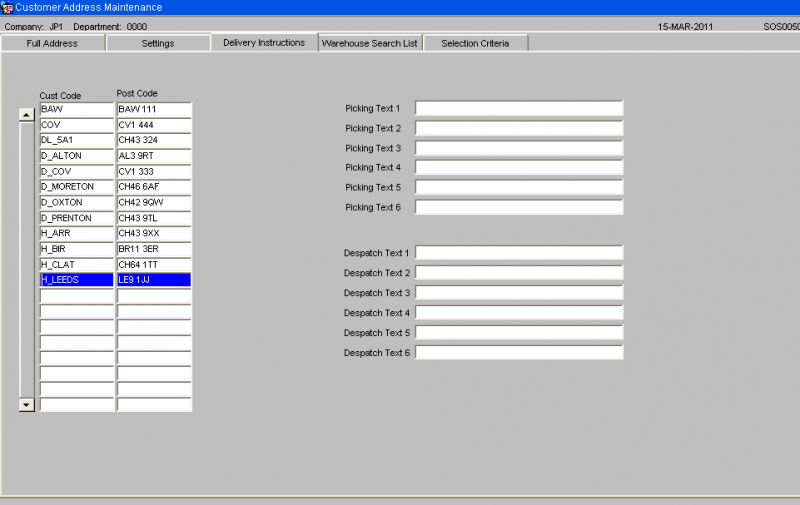This screenshot has height=505, width=800.
Task: Select the Delivery Instructions tab
Action: (x=264, y=43)
